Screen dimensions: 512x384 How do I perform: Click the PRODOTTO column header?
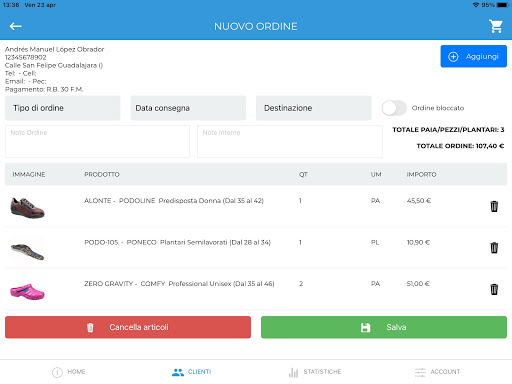(x=102, y=174)
